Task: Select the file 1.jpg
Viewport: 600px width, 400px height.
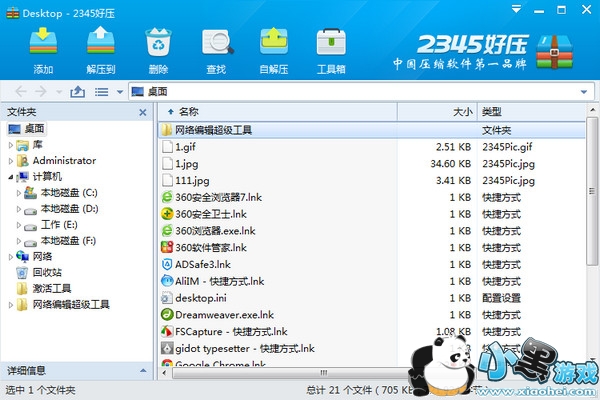Action: click(187, 164)
